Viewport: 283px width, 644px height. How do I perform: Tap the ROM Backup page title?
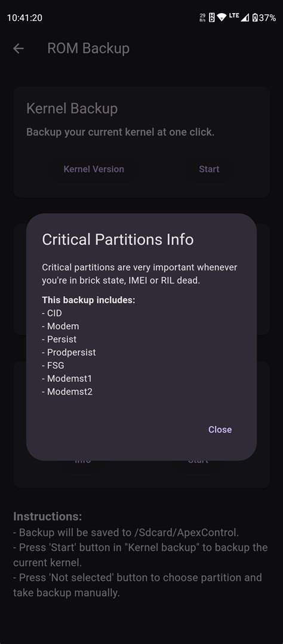coord(88,48)
